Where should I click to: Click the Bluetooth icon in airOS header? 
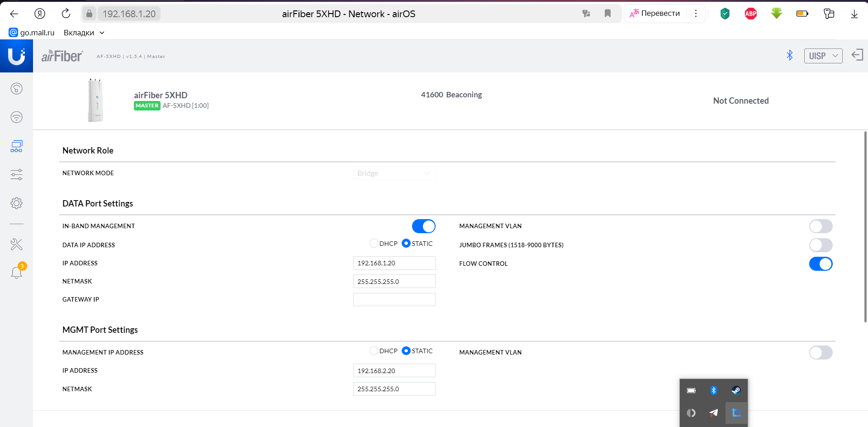point(790,55)
